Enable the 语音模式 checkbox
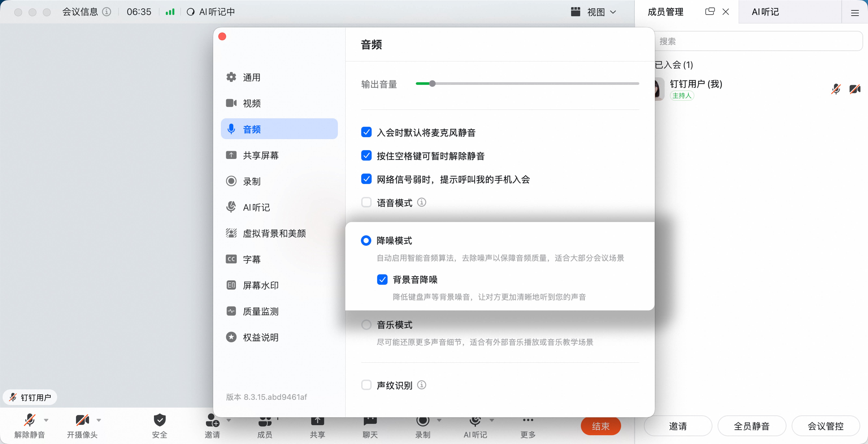 (x=366, y=202)
